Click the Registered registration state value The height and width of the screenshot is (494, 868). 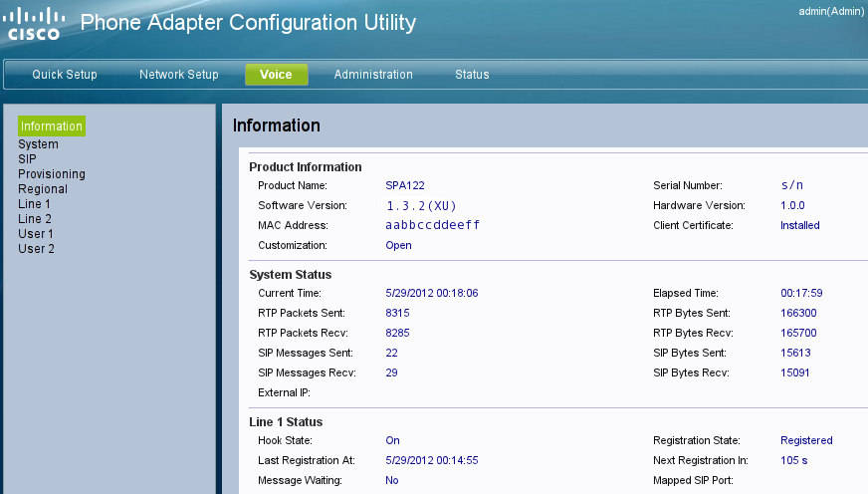tap(806, 440)
